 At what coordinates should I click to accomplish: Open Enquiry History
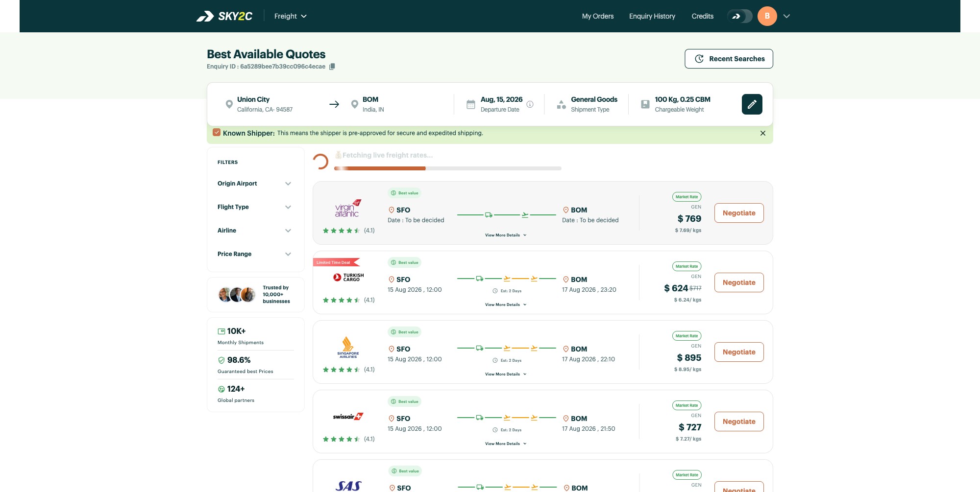pos(652,16)
